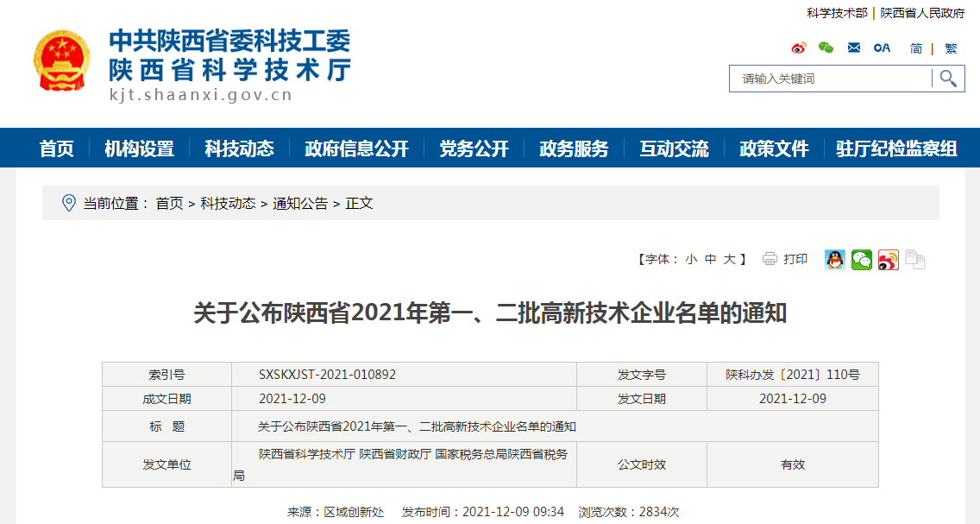Go to 通知公告 in the breadcrumb
Screen dimensions: 980x524
(300, 204)
